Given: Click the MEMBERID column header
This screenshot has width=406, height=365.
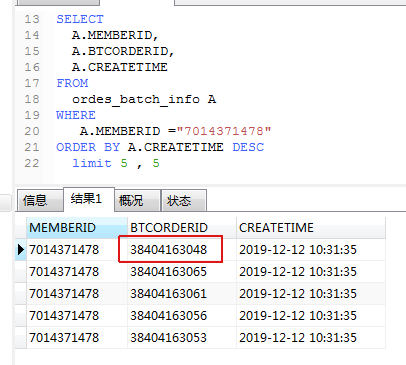Looking at the screenshot, I should (x=77, y=228).
